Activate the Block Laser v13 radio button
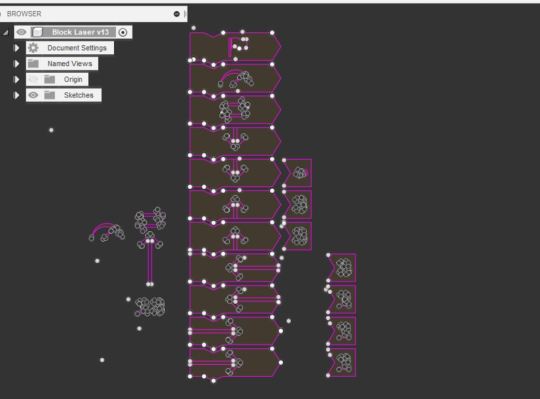 tap(123, 32)
